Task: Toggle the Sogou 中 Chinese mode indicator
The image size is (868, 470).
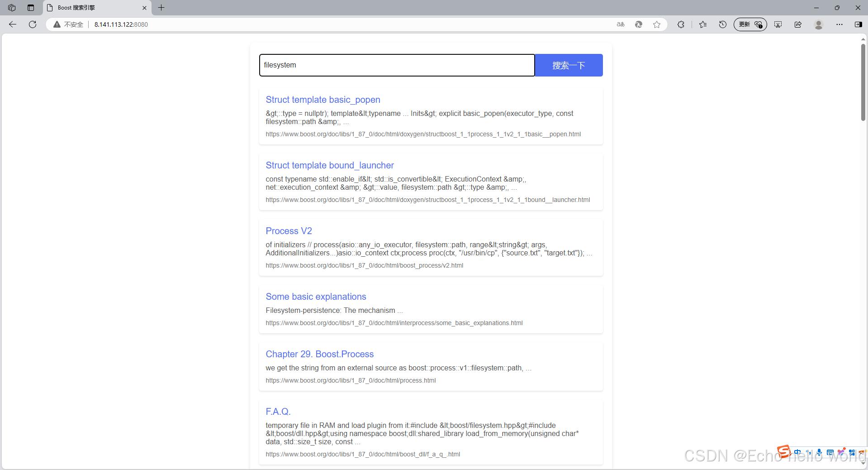Action: point(797,452)
